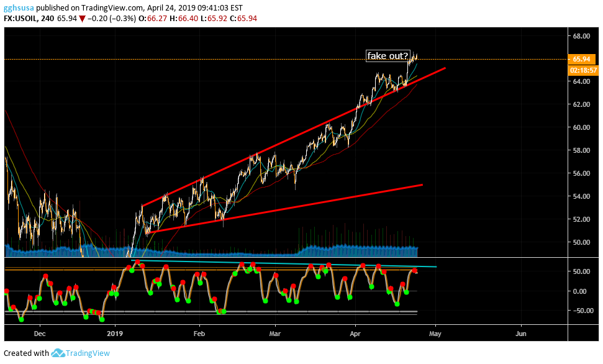Viewport: 603px width, 364px height.
Task: Click the Jun label on time axis
Action: (x=520, y=334)
